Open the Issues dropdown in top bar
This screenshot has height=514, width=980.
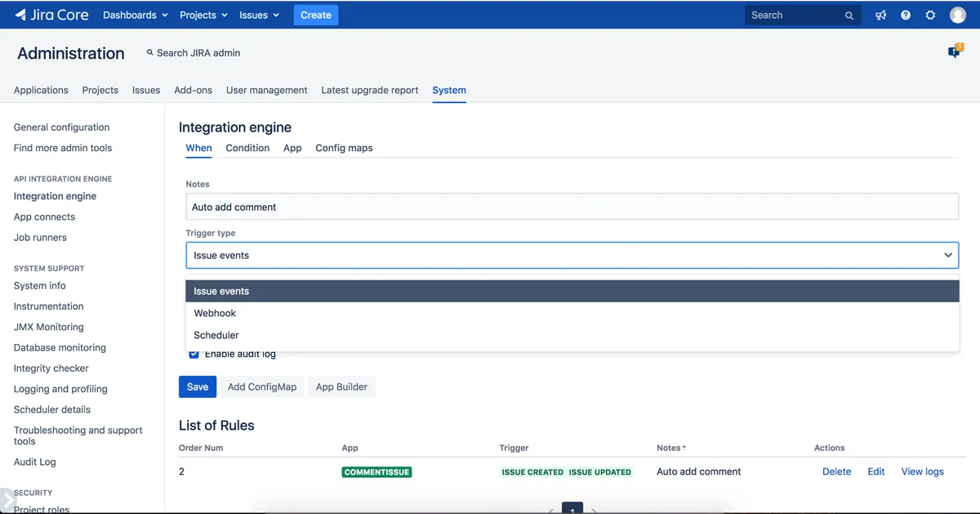pyautogui.click(x=260, y=15)
